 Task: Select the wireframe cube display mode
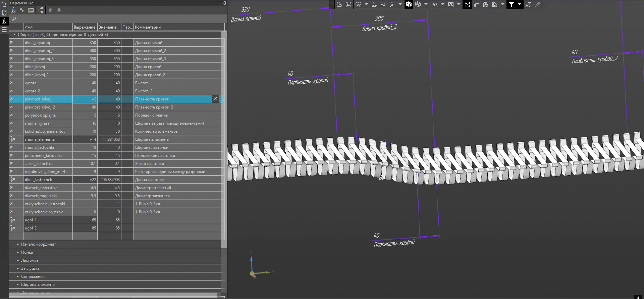pyautogui.click(x=418, y=4)
